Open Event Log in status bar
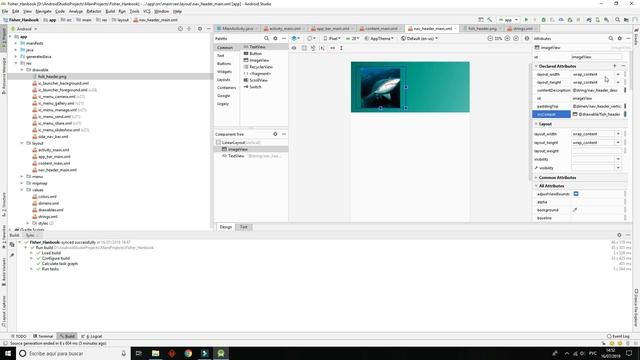 click(618, 336)
